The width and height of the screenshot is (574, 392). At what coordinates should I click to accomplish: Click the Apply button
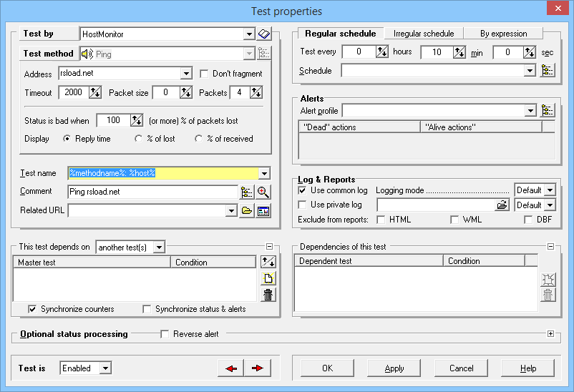pyautogui.click(x=394, y=368)
